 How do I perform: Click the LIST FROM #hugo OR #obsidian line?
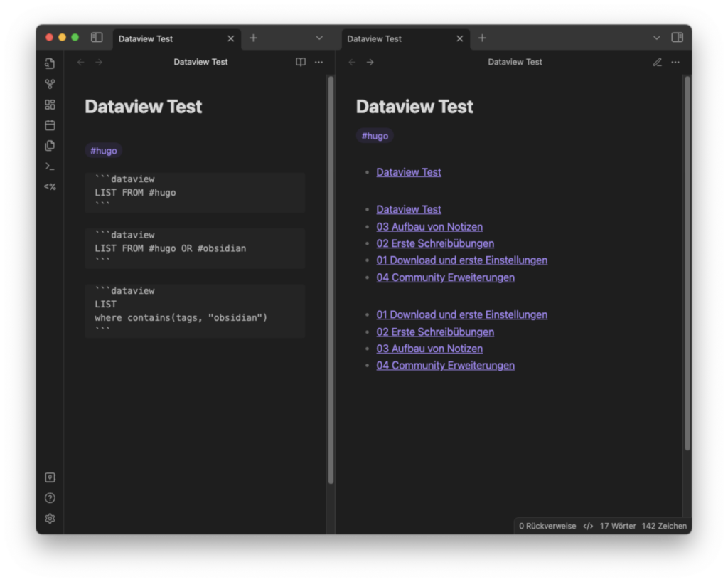coord(171,248)
